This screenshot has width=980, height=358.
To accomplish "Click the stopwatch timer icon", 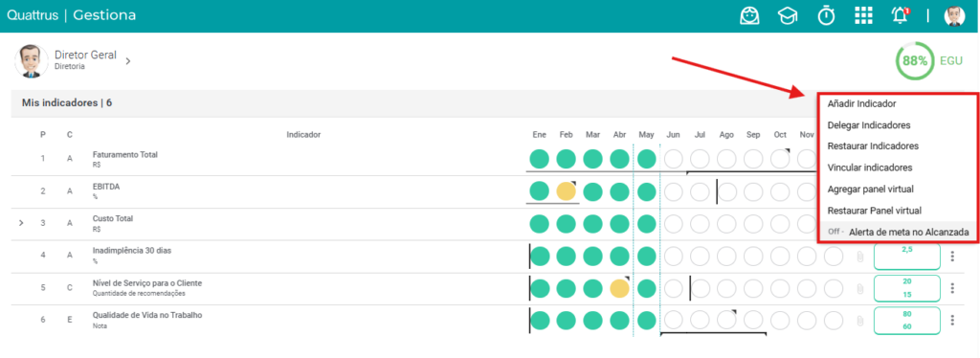I will (x=826, y=15).
